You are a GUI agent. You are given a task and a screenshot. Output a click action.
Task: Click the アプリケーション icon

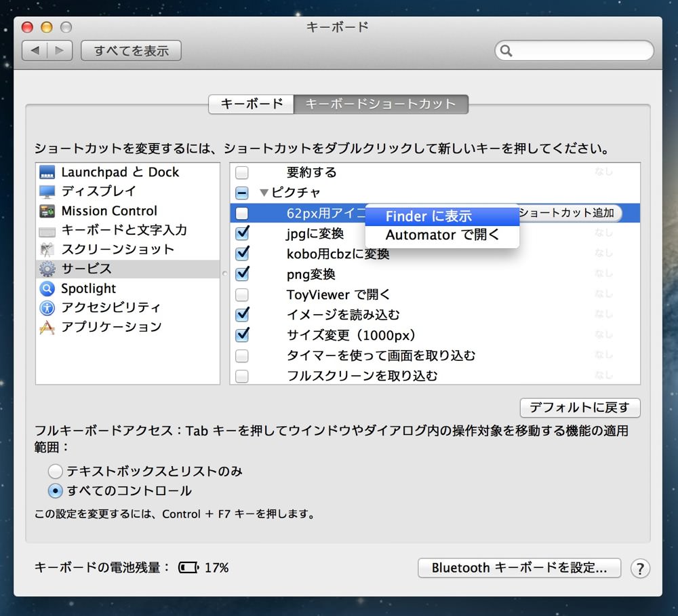click(47, 328)
